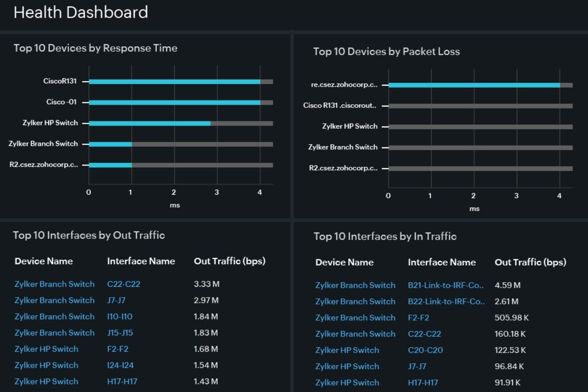Viewport: 588px width, 392px height.
Task: Open the Zylker Branch Switch device from Out Traffic table
Action: [54, 284]
